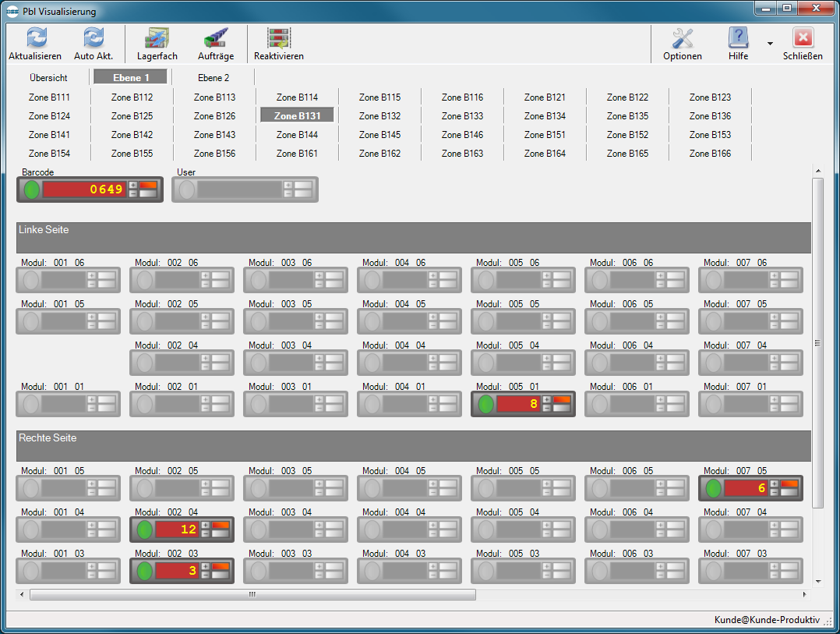Switch to the Übersicht tab
The height and width of the screenshot is (634, 840).
pos(48,78)
